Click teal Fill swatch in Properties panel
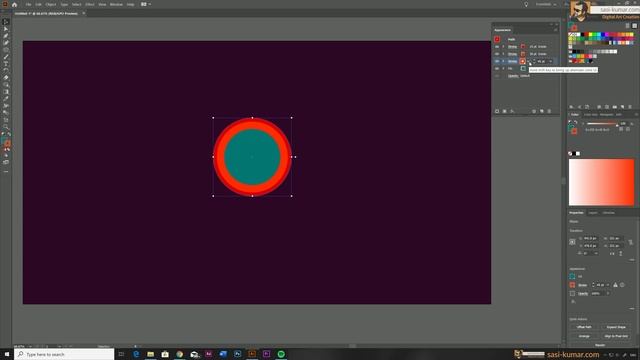The height and width of the screenshot is (360, 640). point(572,276)
